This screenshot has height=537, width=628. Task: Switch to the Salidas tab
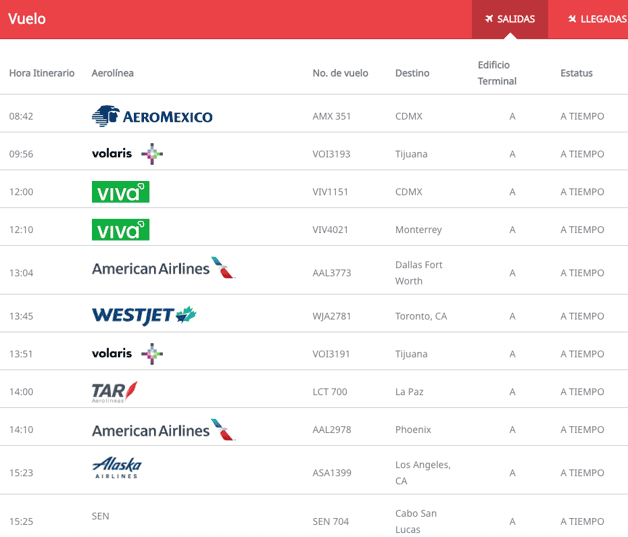pos(510,19)
